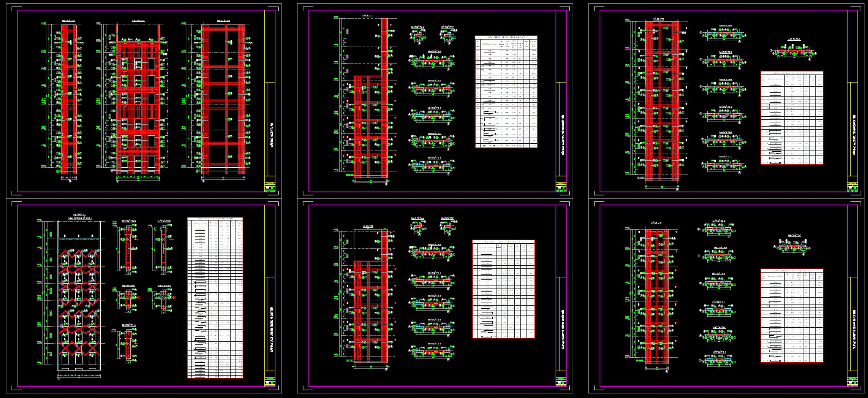Select MẶT CẮT 7-7 title on lower-right sheet

[x=794, y=236]
